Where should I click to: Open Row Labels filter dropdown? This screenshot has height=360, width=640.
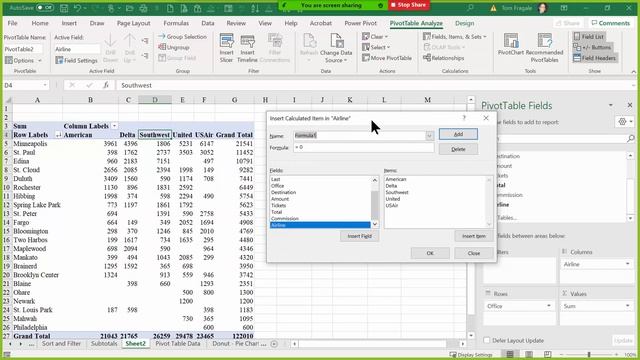click(x=58, y=135)
